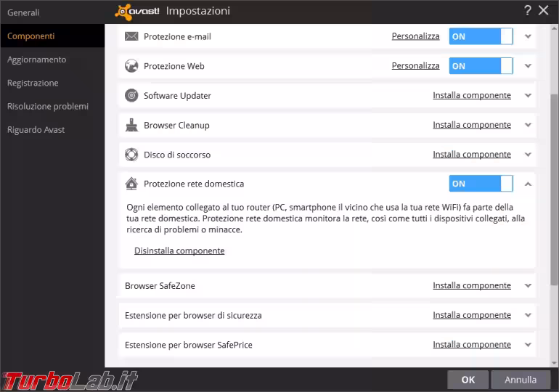This screenshot has height=392, width=559.
Task: Collapse the Protezione rete domestica section
Action: [529, 184]
